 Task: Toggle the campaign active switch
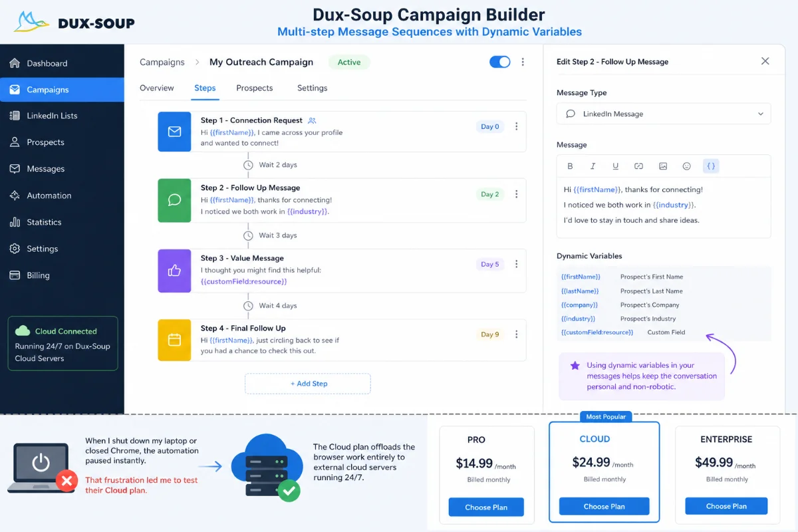pyautogui.click(x=499, y=62)
